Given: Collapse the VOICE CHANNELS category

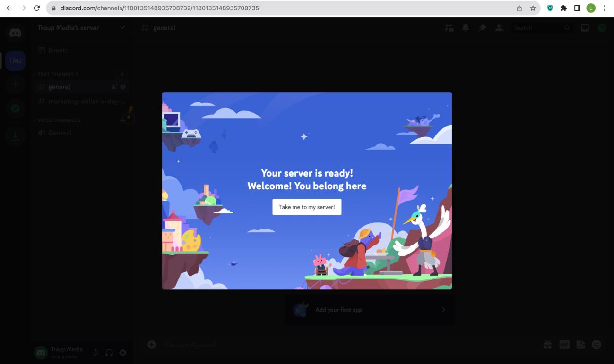Looking at the screenshot, I should [59, 120].
